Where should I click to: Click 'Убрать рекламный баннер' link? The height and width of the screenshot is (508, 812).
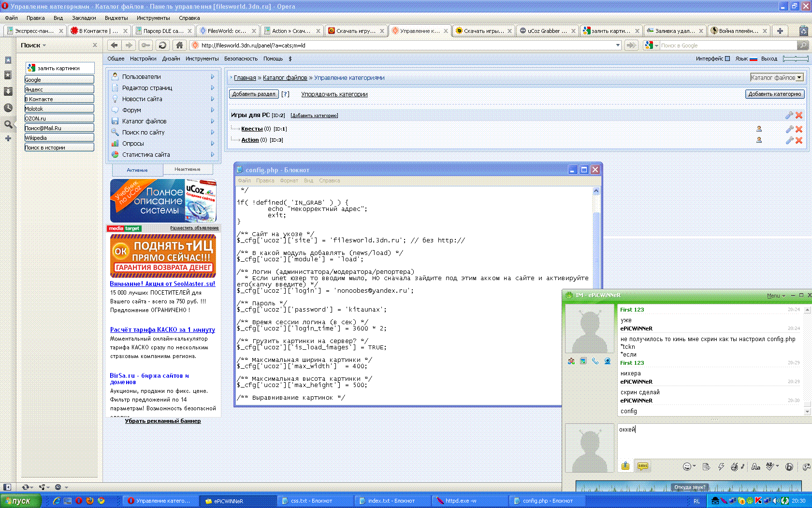tap(163, 421)
